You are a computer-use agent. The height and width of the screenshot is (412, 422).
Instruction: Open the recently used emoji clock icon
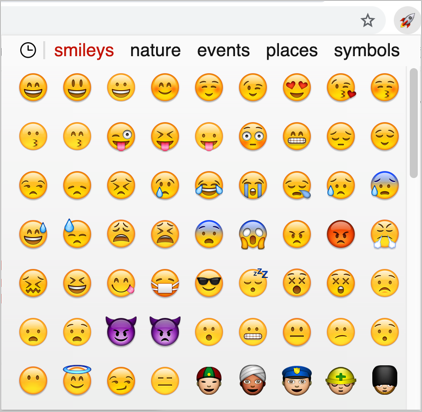pos(28,51)
